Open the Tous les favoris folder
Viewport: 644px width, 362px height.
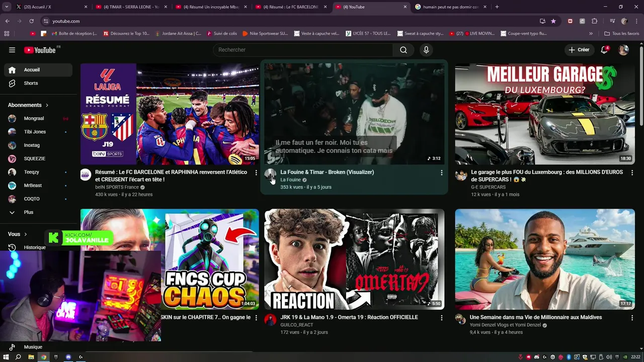pos(622,34)
